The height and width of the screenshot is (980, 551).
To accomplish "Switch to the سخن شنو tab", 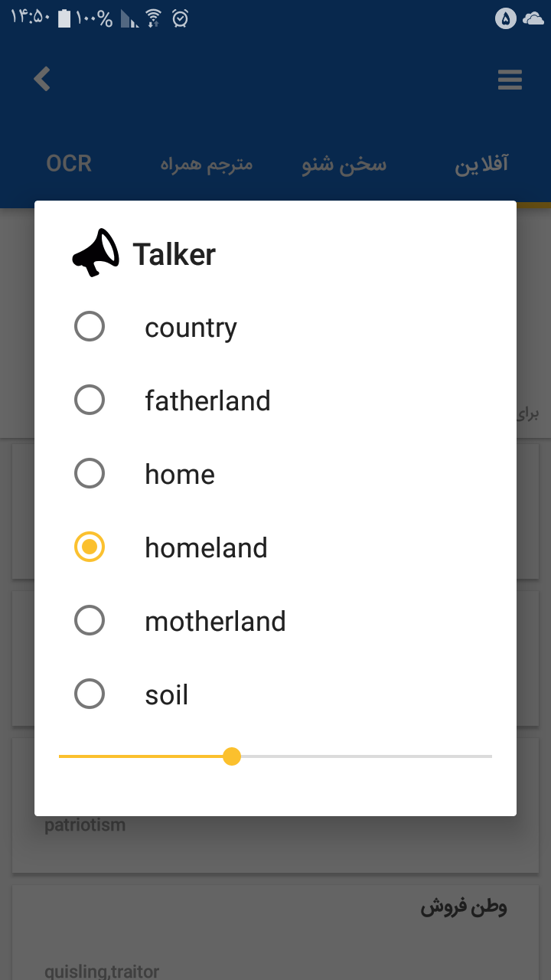I will point(344,164).
